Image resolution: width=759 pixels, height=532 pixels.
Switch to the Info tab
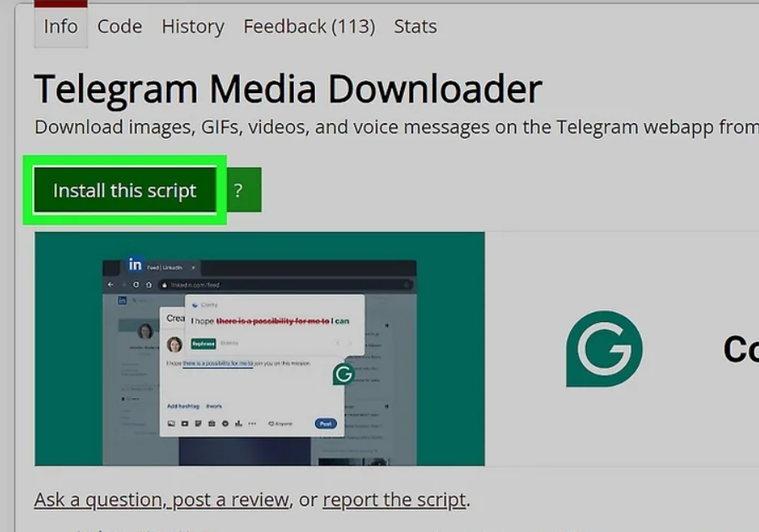pos(60,26)
